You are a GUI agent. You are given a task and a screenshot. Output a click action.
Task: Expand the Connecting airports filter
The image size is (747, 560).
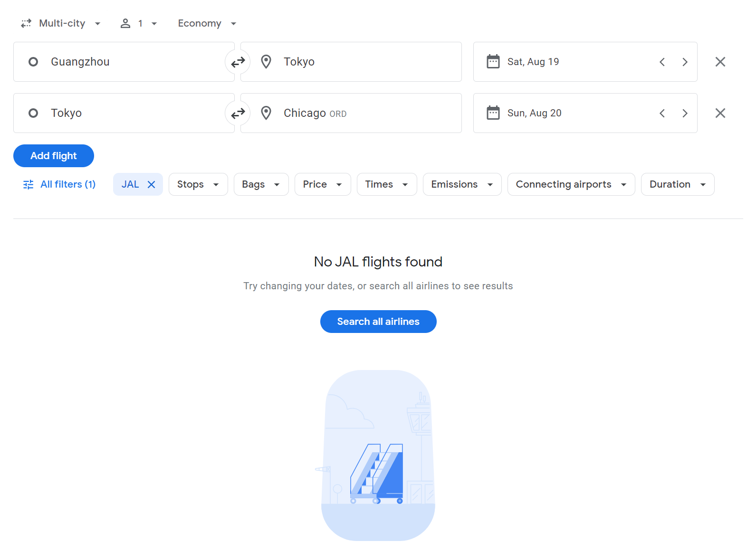[x=571, y=184]
